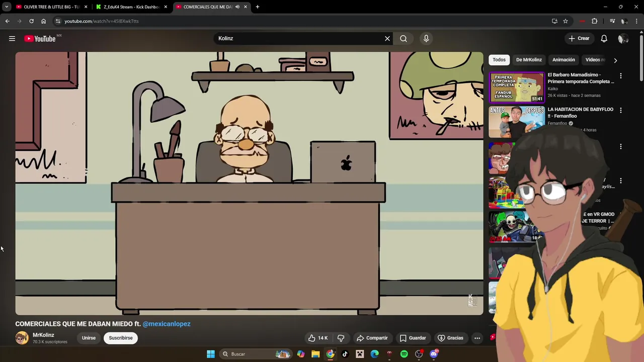This screenshot has height=362, width=644.
Task: Open LA HABITACION DE BABYFLOO video title
Action: 581,113
